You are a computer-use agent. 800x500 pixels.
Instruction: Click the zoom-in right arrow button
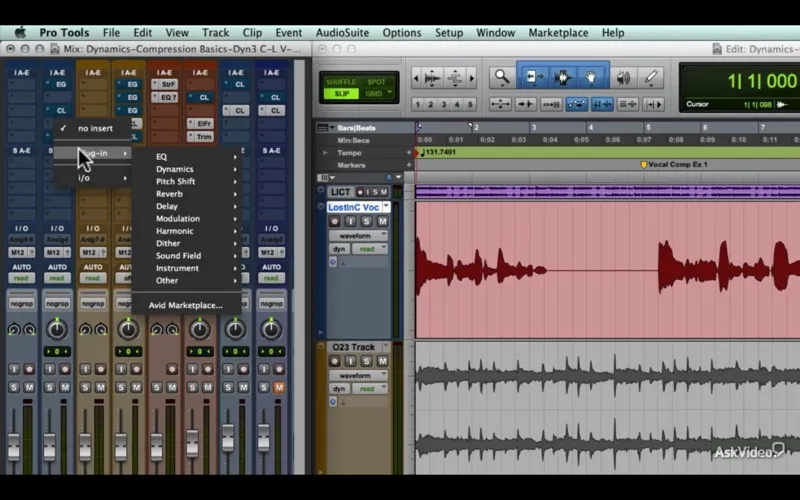pyautogui.click(x=471, y=78)
